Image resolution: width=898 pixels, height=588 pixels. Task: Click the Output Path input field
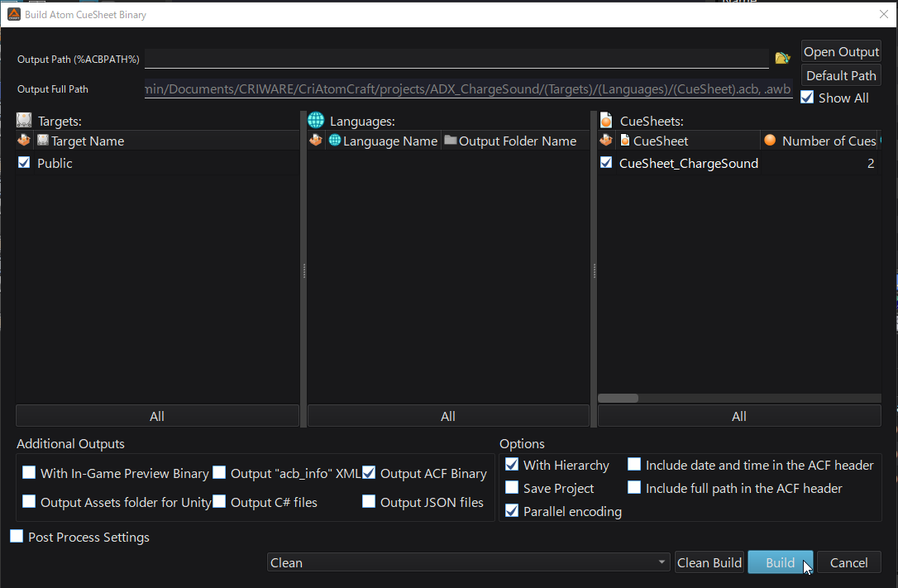pos(456,59)
